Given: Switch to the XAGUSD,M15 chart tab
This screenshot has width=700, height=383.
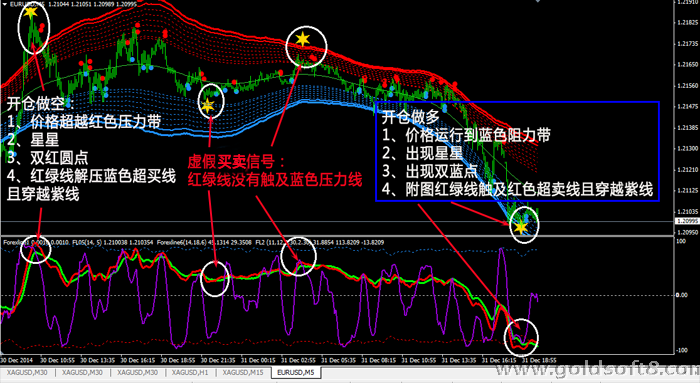Looking at the screenshot, I should pos(243,372).
